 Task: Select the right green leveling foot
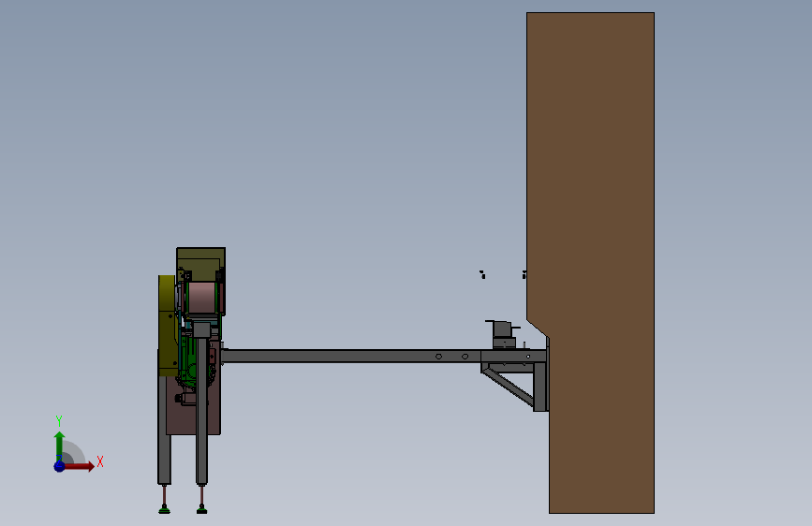point(202,510)
